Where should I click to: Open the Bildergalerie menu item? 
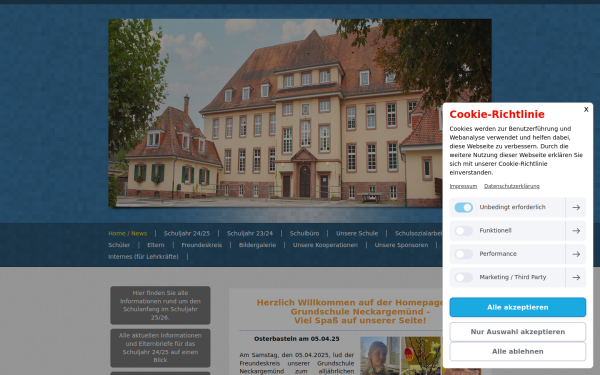click(257, 245)
